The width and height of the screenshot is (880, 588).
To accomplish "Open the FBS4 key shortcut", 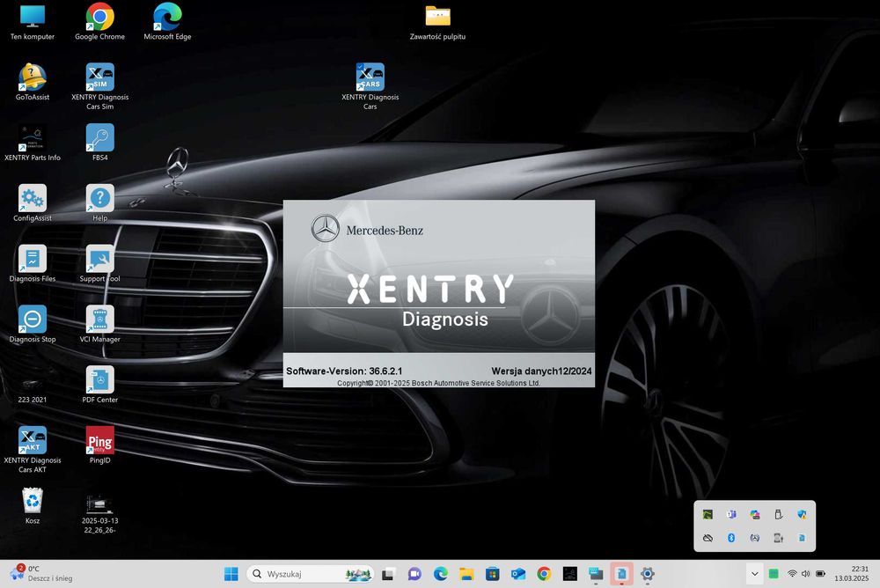I will click(x=100, y=142).
